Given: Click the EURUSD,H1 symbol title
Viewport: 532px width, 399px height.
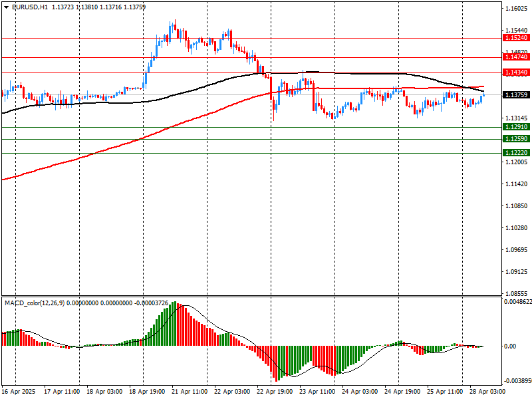Looking at the screenshot, I should (x=30, y=7).
